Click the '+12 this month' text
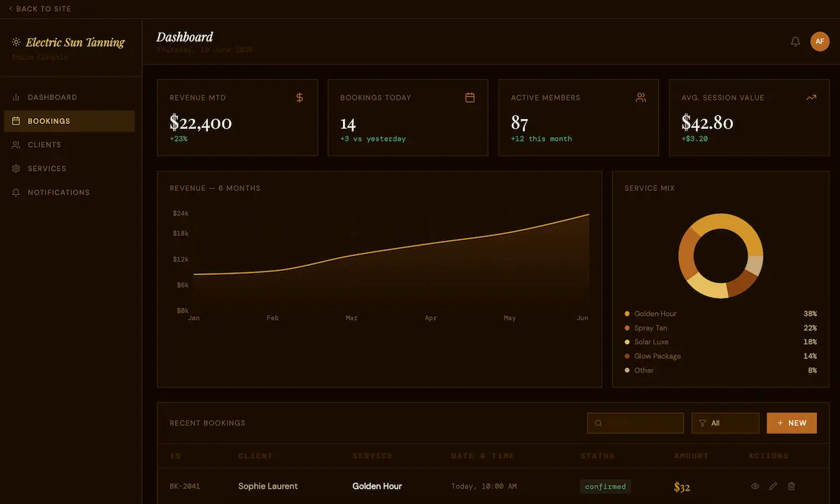The width and height of the screenshot is (840, 504). [541, 139]
